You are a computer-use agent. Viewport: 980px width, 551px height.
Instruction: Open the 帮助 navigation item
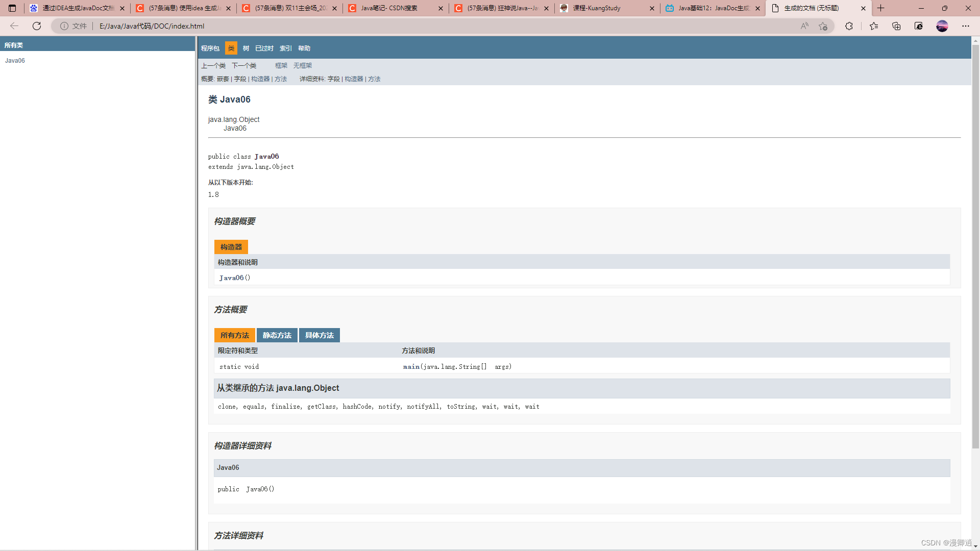(x=304, y=48)
